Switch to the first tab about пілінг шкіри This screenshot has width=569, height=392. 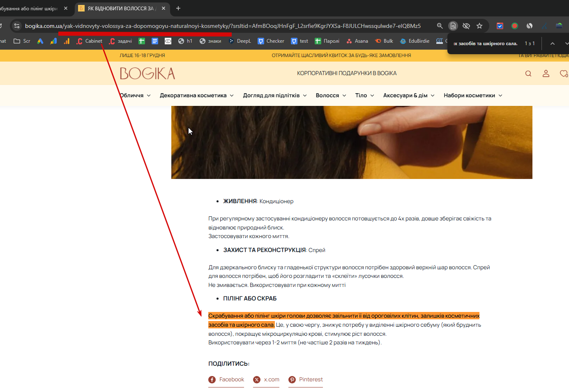tap(29, 8)
